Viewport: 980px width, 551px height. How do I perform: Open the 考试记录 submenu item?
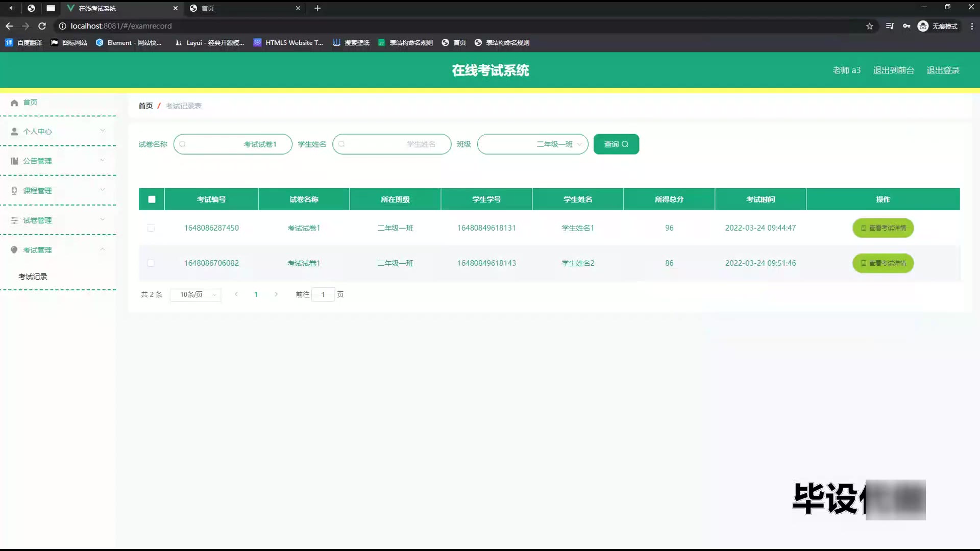[x=33, y=277]
